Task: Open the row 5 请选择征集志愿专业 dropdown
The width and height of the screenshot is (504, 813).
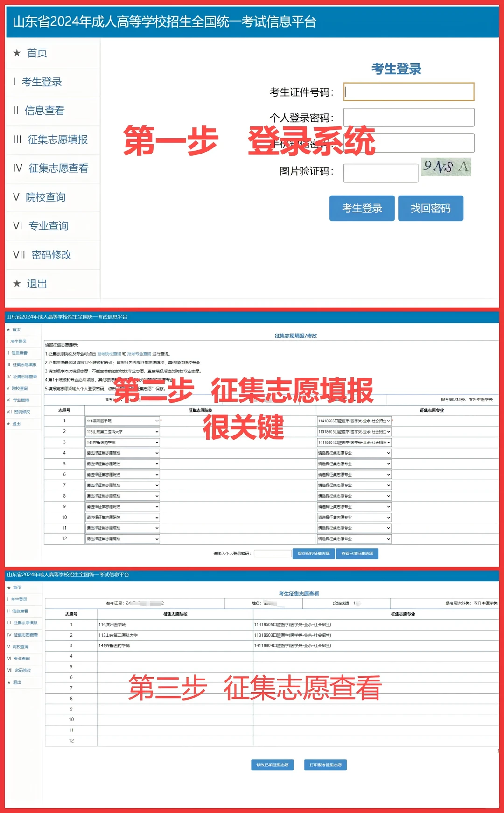Action: (354, 464)
